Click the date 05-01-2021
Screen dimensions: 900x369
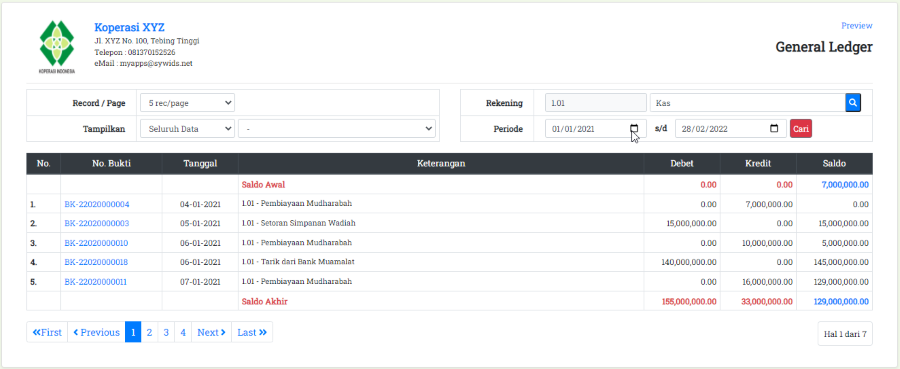tap(200, 223)
